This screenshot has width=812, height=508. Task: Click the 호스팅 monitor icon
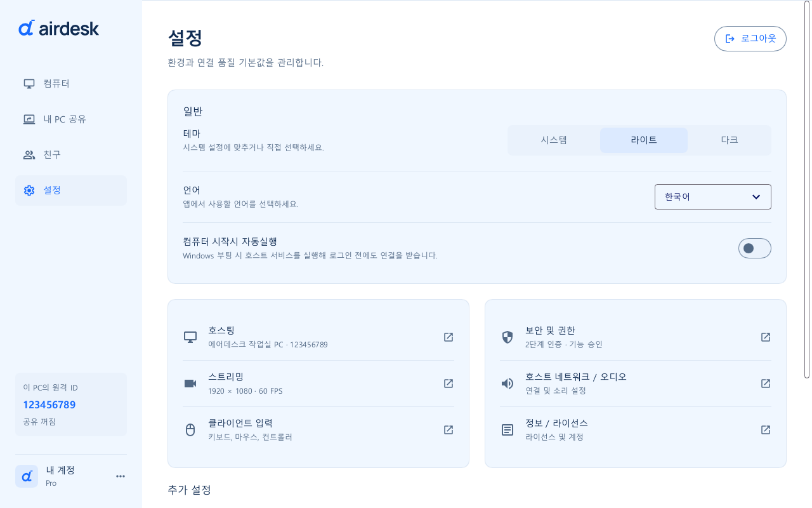(190, 337)
